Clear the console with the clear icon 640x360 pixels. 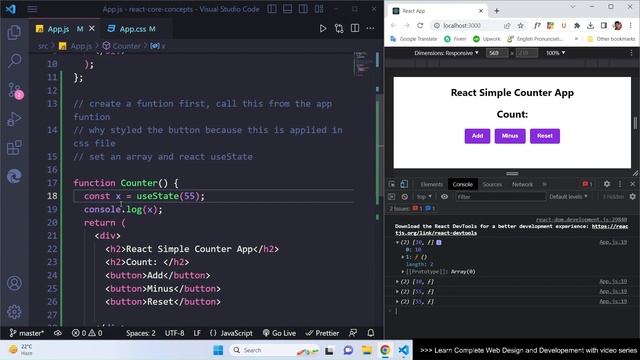click(404, 197)
